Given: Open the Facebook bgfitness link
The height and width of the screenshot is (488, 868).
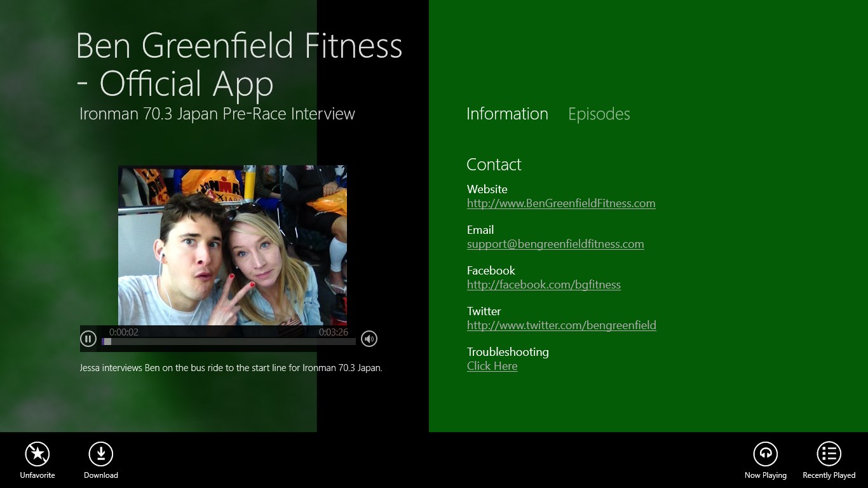Looking at the screenshot, I should point(544,285).
